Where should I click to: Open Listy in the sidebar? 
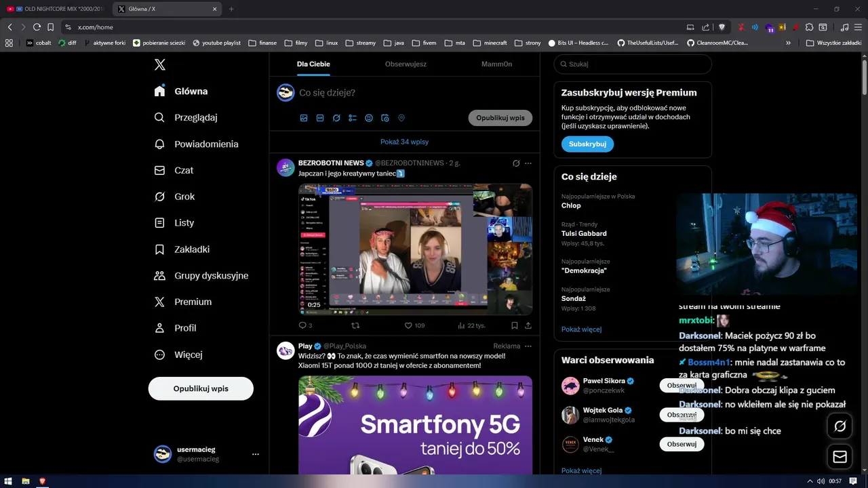point(174,222)
